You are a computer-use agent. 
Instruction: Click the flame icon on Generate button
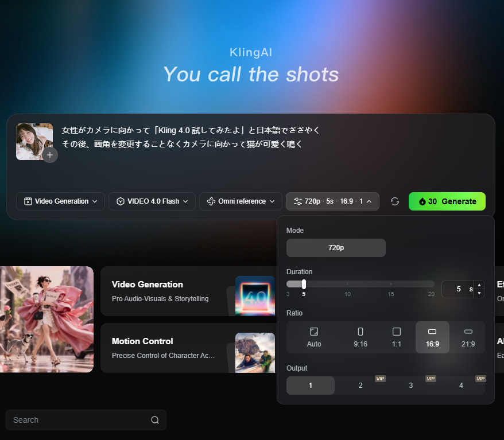(422, 201)
